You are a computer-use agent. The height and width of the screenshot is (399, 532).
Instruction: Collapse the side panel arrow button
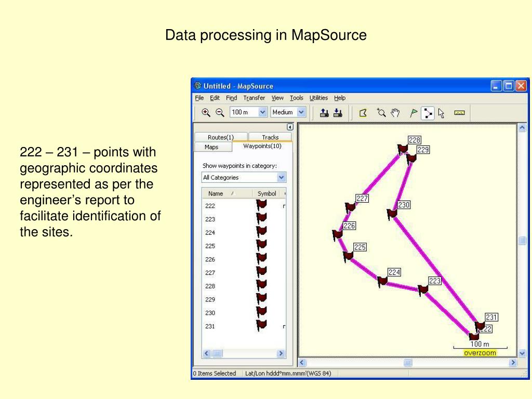pyautogui.click(x=290, y=127)
